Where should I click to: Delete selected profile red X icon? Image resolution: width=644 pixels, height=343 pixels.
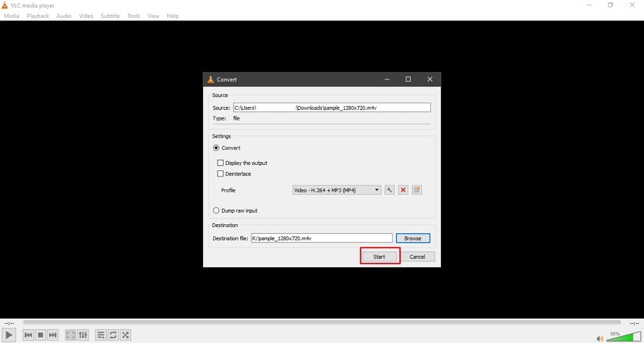pos(403,190)
